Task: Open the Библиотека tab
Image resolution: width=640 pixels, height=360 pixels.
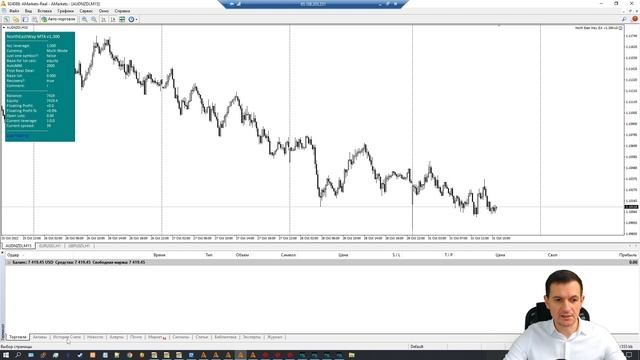Action: pyautogui.click(x=225, y=337)
